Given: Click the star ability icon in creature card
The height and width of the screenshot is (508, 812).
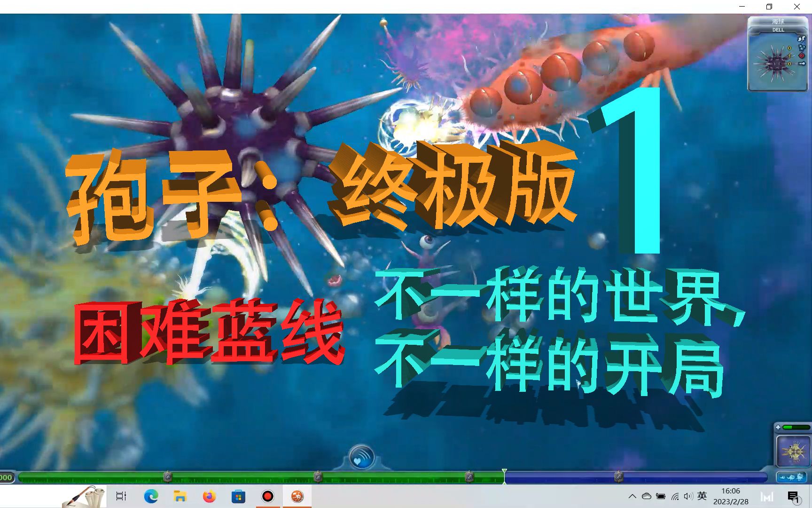Looking at the screenshot, I should (x=801, y=48).
